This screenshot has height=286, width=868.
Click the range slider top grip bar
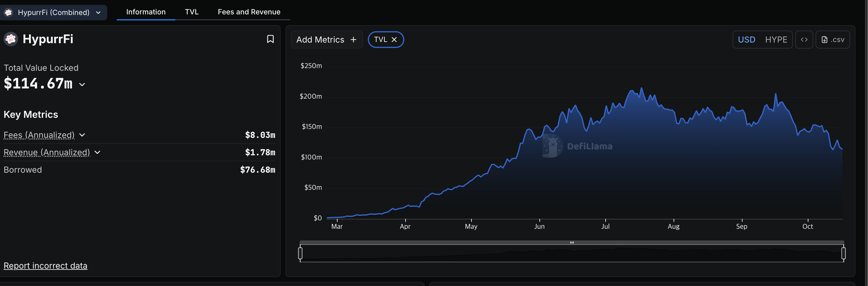coord(572,243)
